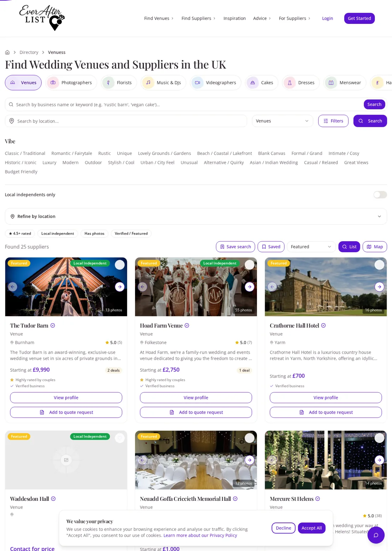
Task: Click Search button beside Filters
Action: [x=370, y=121]
